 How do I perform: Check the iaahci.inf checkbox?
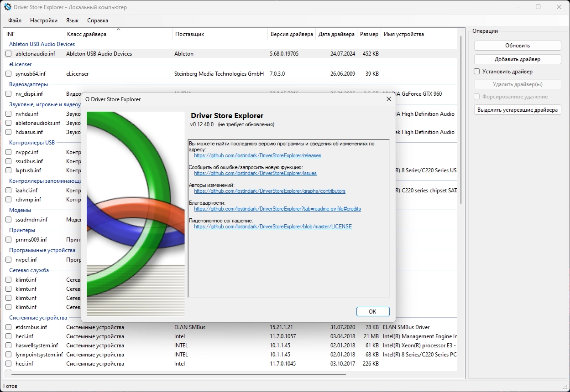click(8, 191)
